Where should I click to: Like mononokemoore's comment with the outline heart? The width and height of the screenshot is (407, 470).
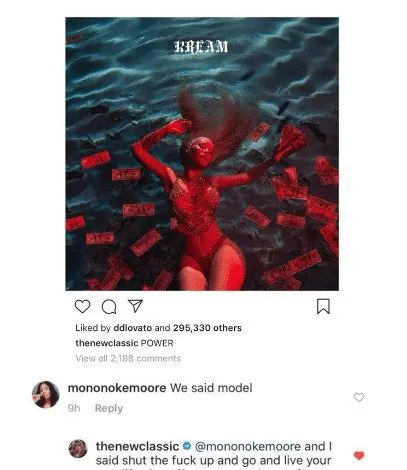[x=359, y=397]
